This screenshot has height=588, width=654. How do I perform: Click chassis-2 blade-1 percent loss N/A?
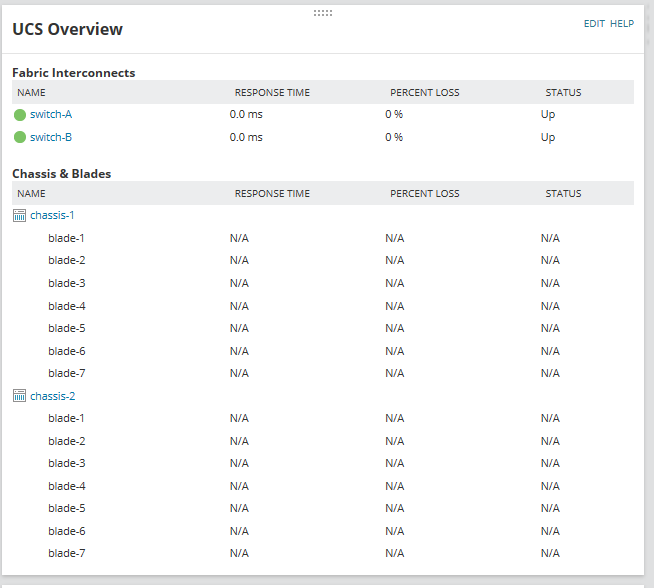(x=395, y=418)
